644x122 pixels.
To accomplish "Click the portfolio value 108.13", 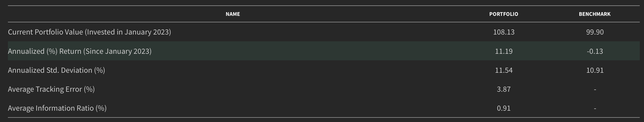I will click(x=503, y=32).
